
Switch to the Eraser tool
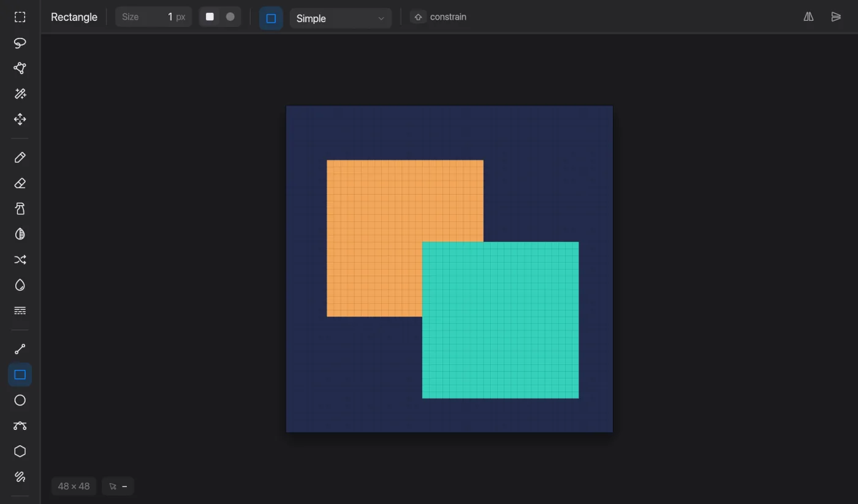coord(20,183)
